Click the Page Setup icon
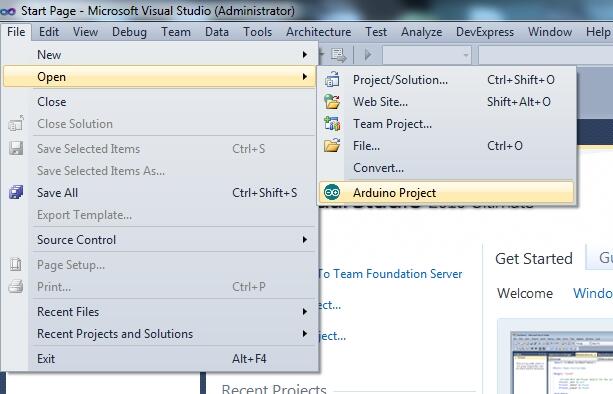The height and width of the screenshot is (394, 613). 16,265
